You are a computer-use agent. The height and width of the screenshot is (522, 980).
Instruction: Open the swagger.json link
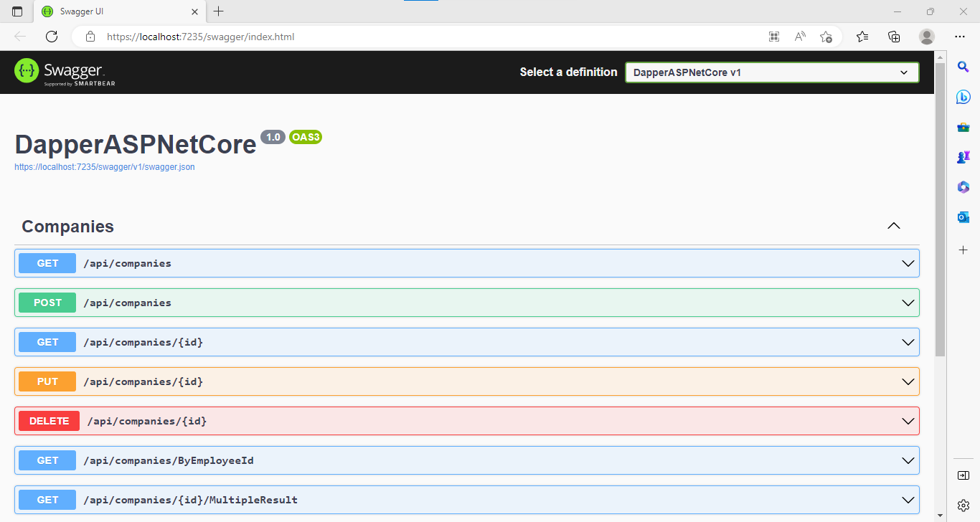pyautogui.click(x=105, y=167)
